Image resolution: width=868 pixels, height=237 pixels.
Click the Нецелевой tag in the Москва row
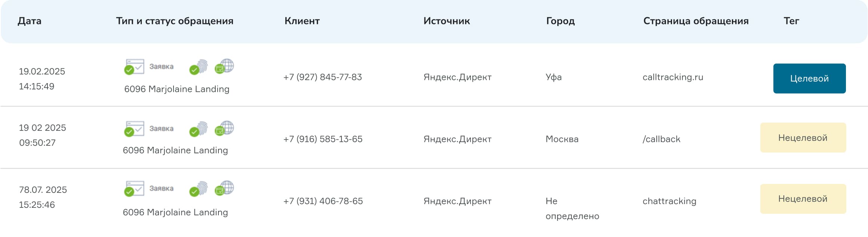point(803,138)
